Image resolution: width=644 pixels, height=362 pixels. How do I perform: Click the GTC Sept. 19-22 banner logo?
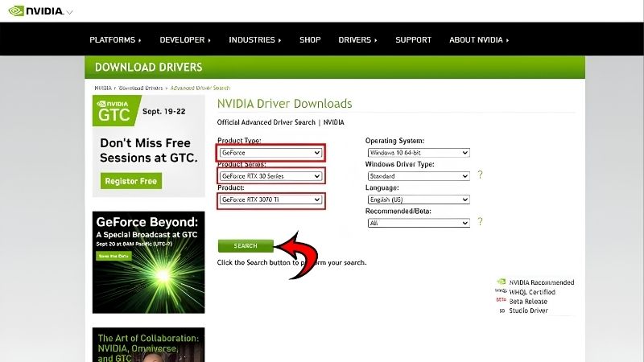point(117,111)
